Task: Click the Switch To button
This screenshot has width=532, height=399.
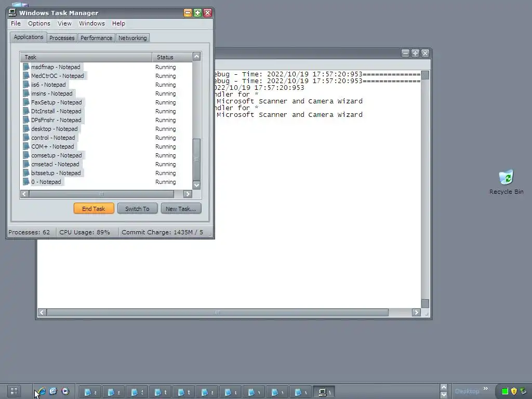Action: click(137, 209)
